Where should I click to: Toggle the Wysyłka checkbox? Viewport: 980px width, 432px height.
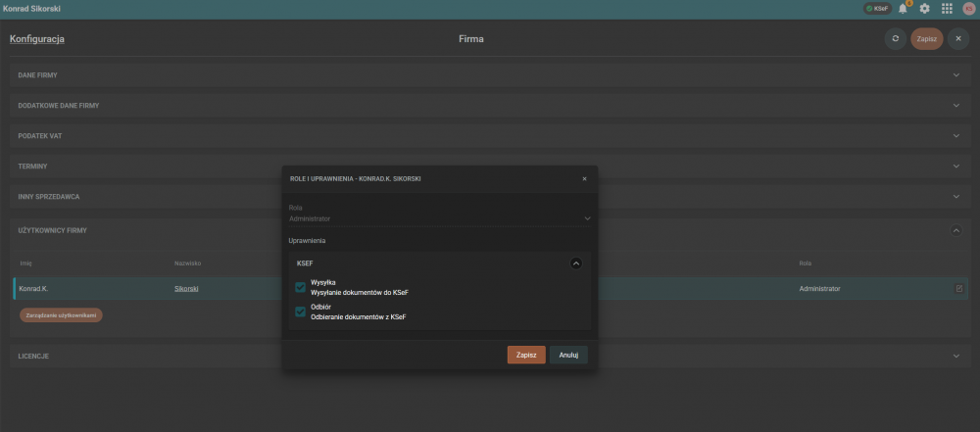[300, 288]
